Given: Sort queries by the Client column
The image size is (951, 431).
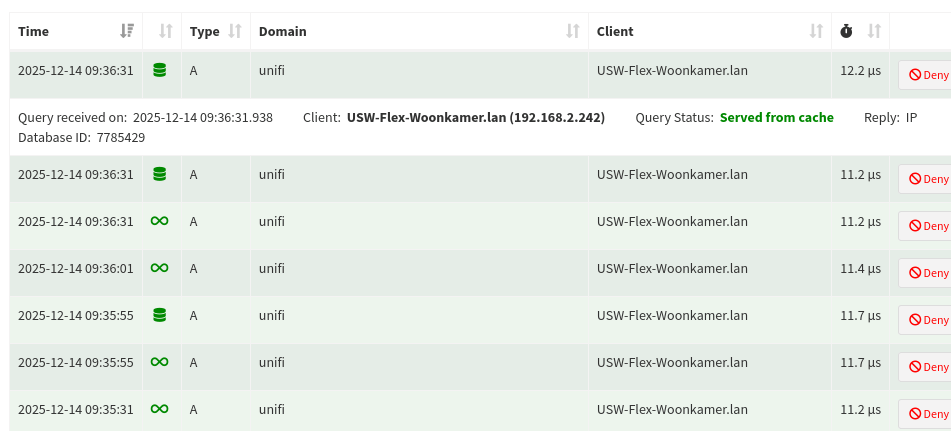Looking at the screenshot, I should [816, 31].
